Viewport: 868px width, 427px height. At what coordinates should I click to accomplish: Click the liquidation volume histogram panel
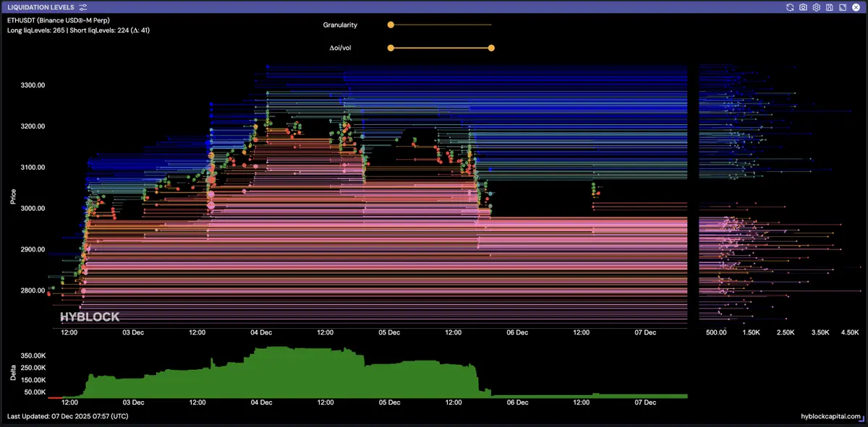coord(780,194)
